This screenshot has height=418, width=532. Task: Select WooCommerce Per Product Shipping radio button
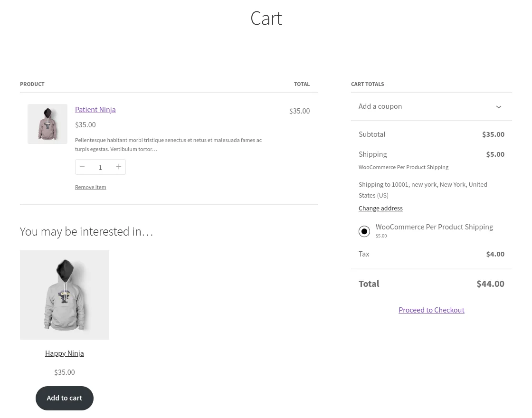(x=364, y=231)
